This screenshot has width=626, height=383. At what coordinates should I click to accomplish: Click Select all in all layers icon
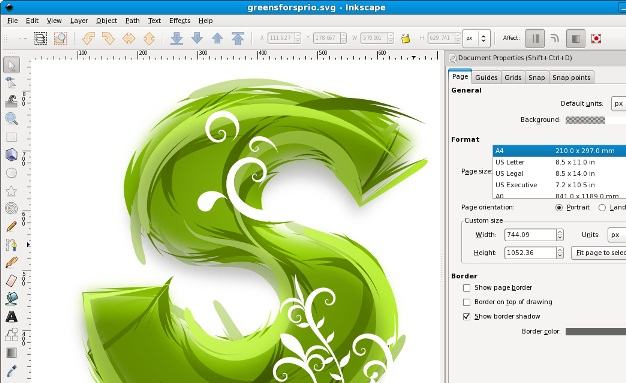click(x=40, y=38)
